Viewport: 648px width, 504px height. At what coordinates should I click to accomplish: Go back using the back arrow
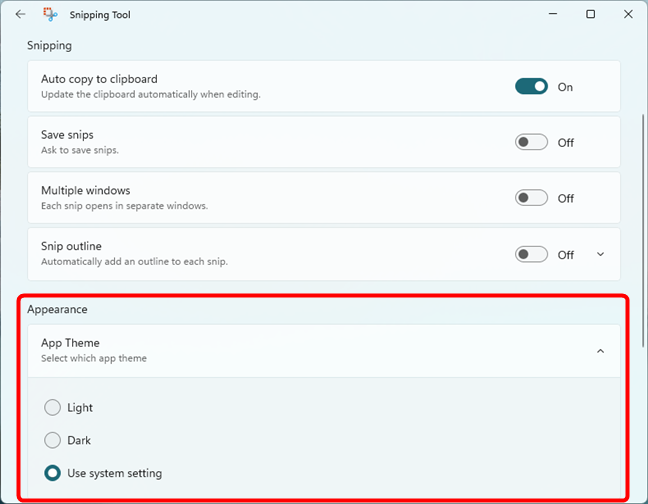tap(20, 14)
